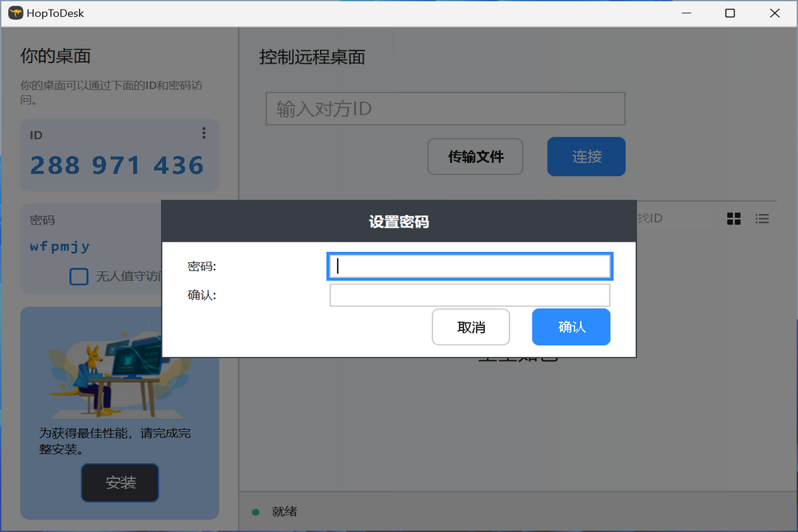Enable the 无人值守访问 checkbox

(79, 276)
